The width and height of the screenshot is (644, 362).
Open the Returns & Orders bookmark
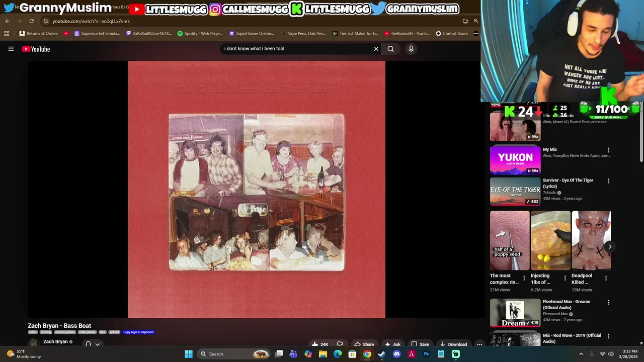tap(39, 34)
